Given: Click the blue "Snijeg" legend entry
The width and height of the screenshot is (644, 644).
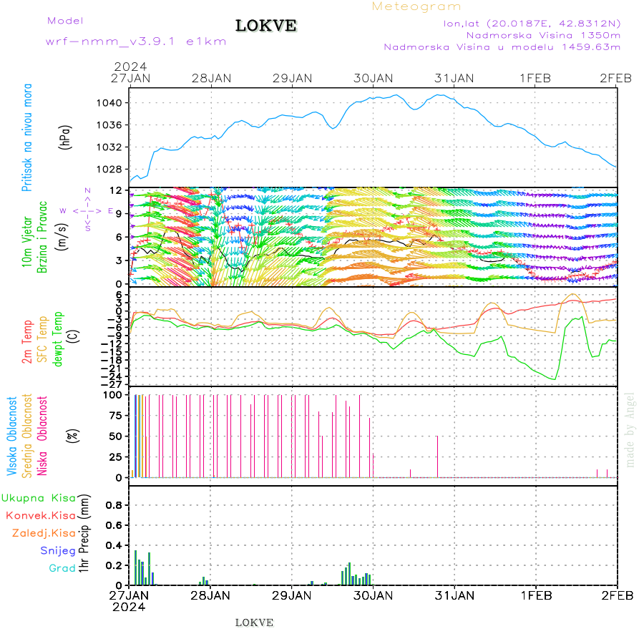Looking at the screenshot, I should pyautogui.click(x=59, y=551).
